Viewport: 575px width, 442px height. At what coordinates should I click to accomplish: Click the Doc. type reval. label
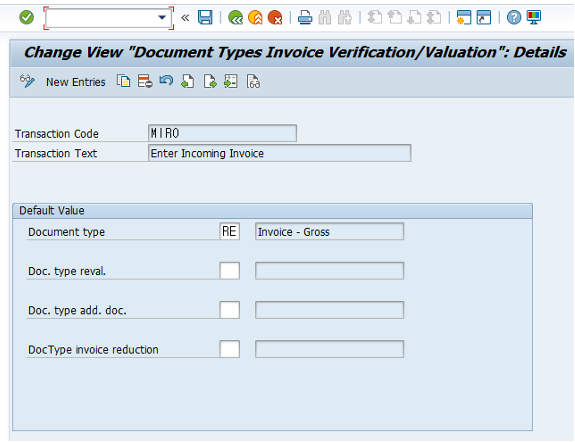67,271
